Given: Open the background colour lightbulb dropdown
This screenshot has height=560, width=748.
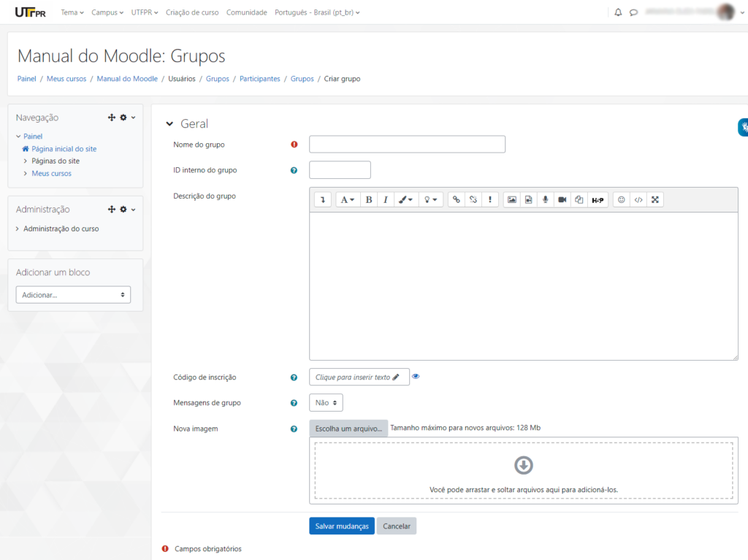Looking at the screenshot, I should [x=431, y=200].
